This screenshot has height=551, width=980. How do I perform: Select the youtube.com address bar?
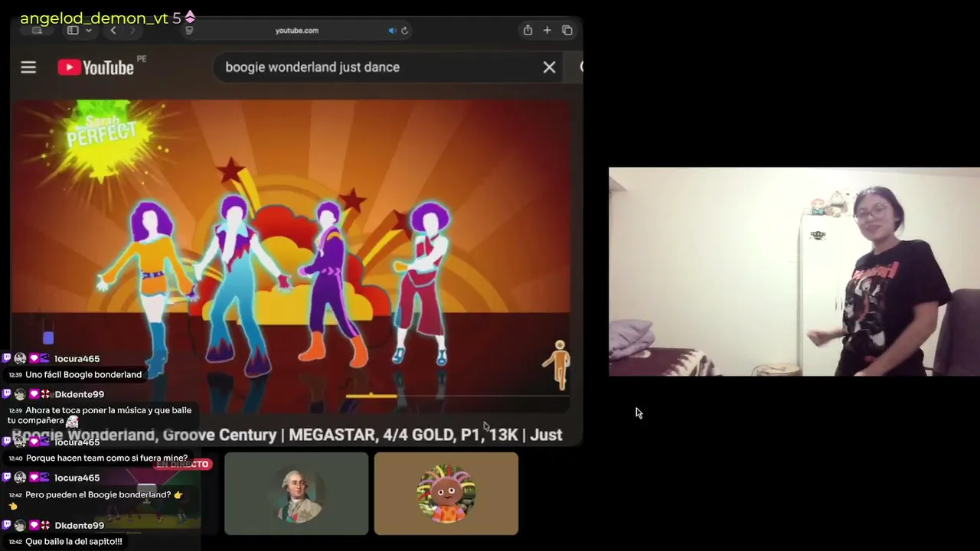pos(297,31)
